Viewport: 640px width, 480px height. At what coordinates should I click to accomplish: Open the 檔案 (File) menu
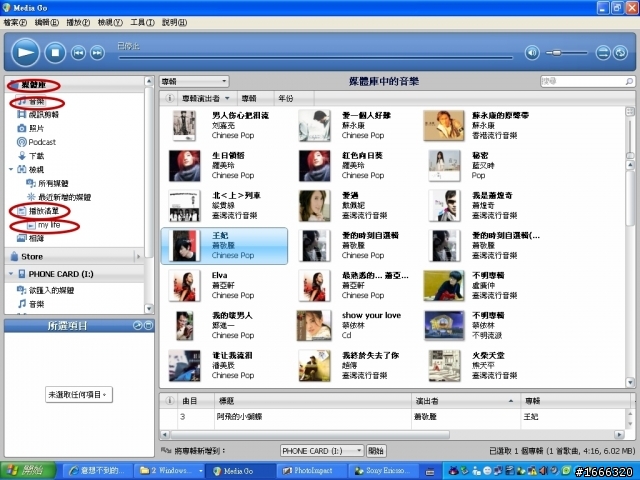(x=15, y=22)
